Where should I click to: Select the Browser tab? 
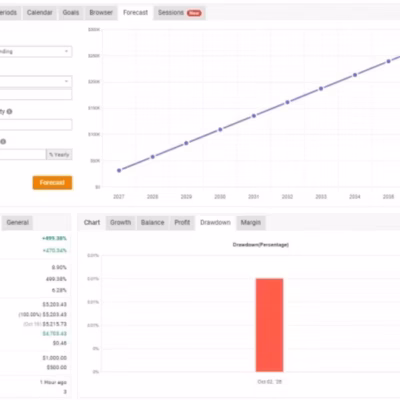pyautogui.click(x=101, y=13)
